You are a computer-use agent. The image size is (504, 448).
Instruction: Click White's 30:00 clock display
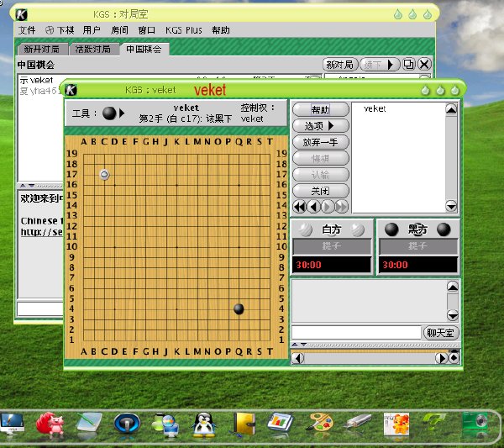coord(332,265)
